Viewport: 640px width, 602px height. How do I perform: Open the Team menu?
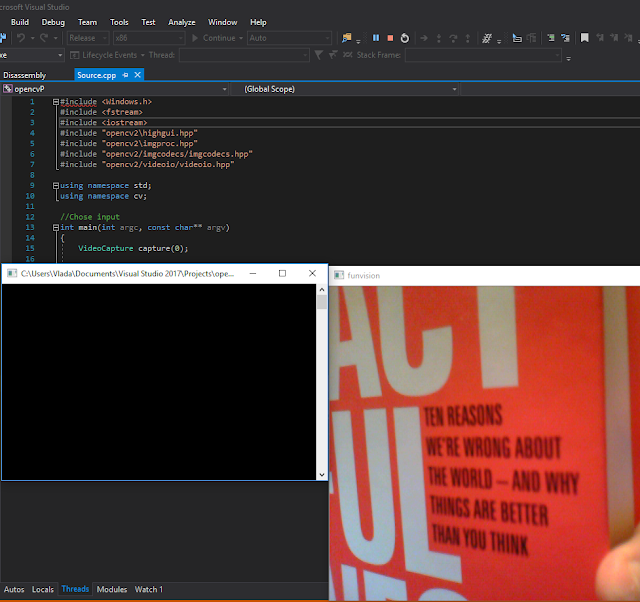87,22
